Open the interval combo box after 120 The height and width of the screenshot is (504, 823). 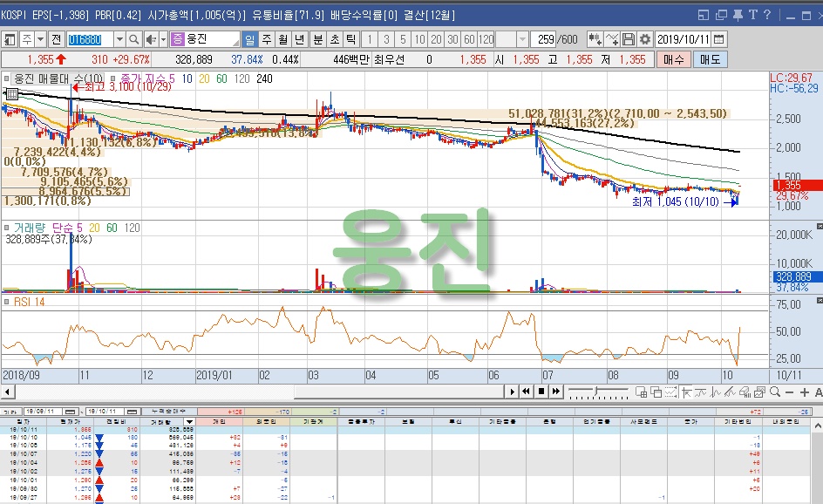[512, 39]
